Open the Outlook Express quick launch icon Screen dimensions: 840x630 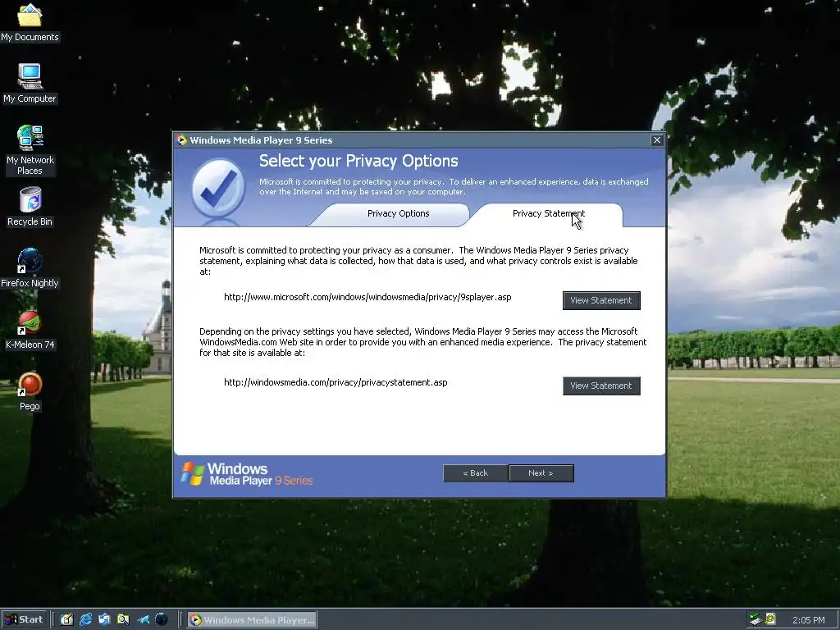104,619
